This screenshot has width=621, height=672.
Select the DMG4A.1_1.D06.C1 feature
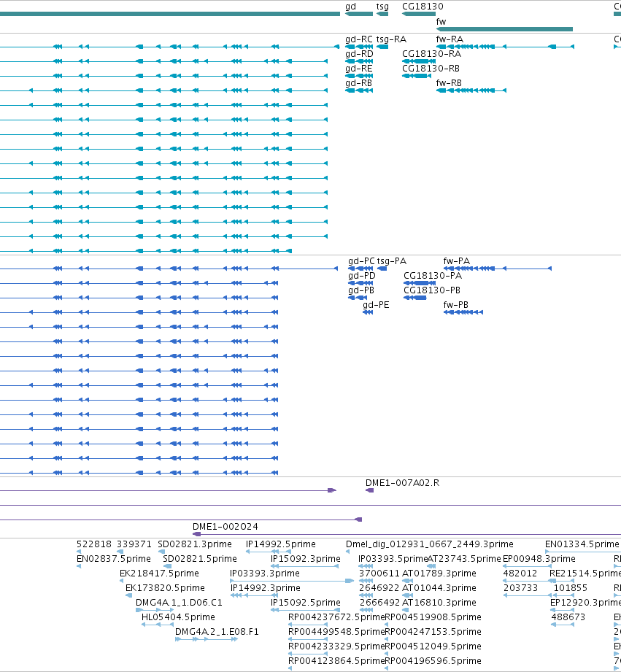(x=154, y=610)
